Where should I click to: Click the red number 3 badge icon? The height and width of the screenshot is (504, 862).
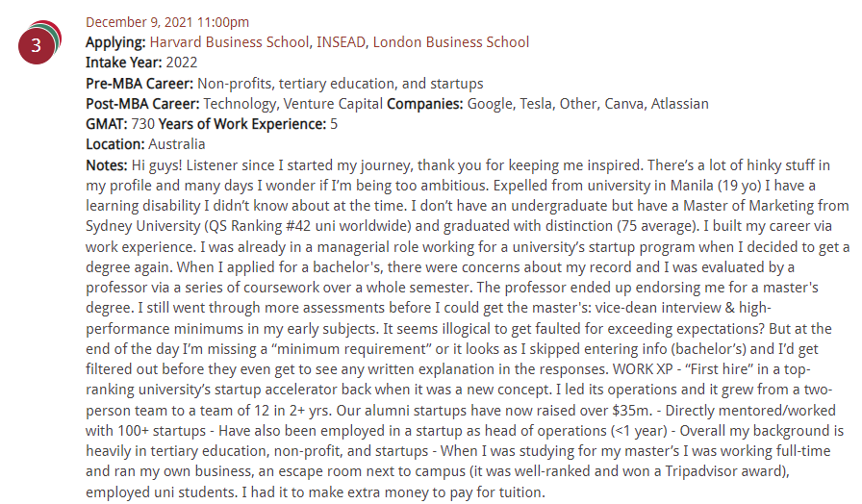coord(37,44)
